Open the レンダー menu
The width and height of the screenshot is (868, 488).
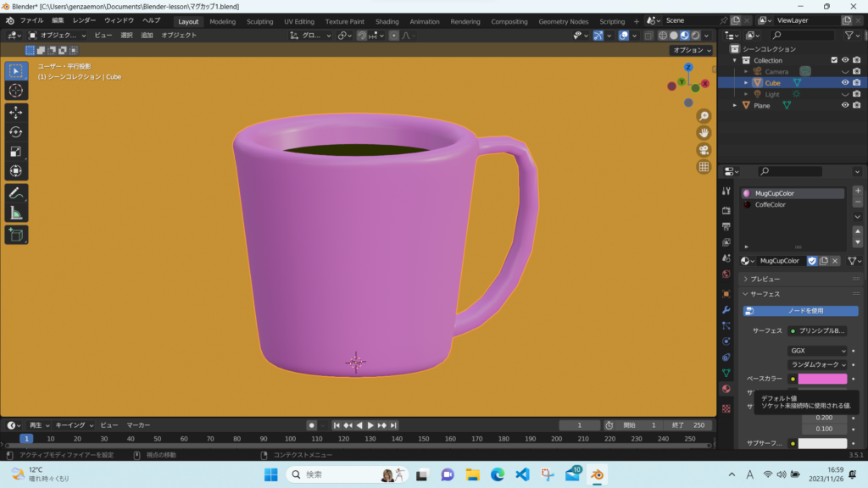(x=84, y=19)
